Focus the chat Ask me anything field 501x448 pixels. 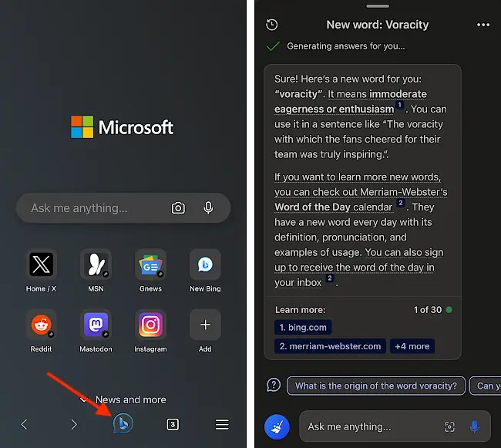[x=395, y=426]
